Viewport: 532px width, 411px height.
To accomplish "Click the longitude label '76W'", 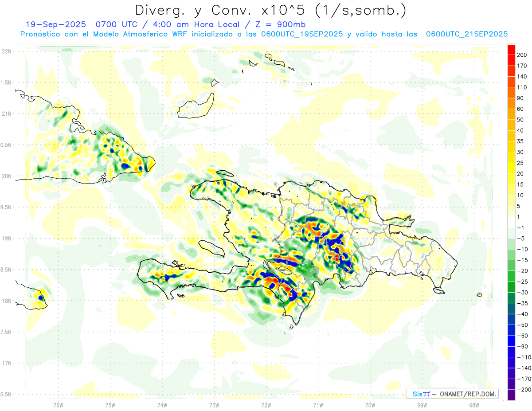I will (x=58, y=405).
